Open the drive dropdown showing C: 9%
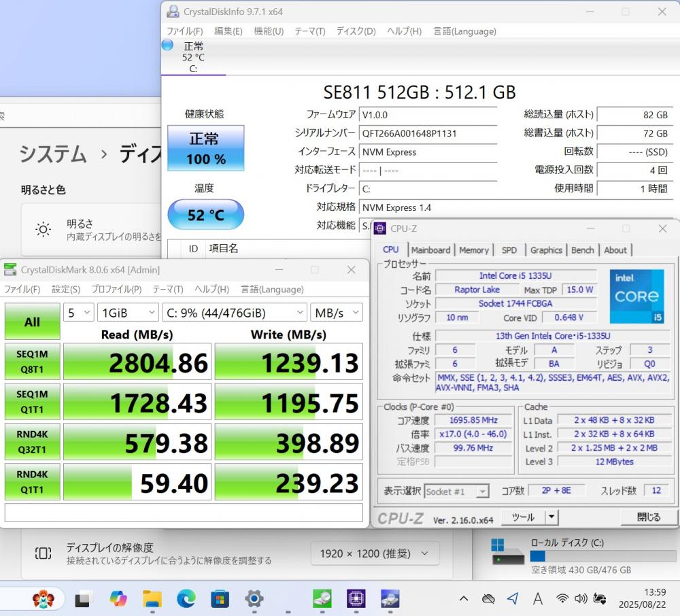Screen dimensions: 680x616 click(x=234, y=313)
